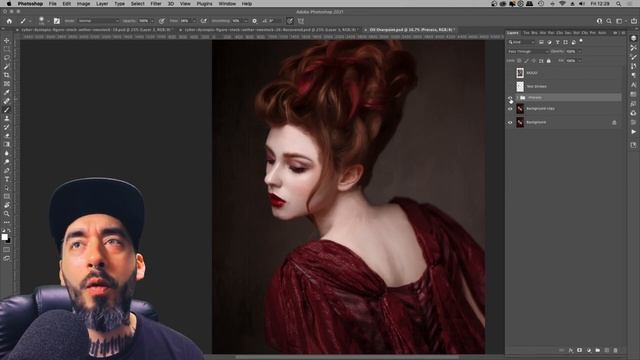Select the Eyedropper tool

point(7,92)
